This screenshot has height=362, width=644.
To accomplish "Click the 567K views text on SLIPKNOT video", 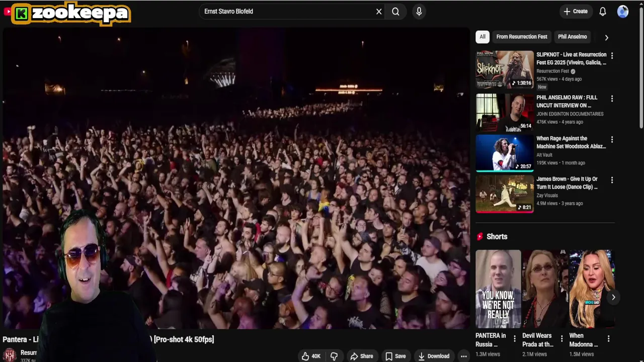I will tap(547, 79).
